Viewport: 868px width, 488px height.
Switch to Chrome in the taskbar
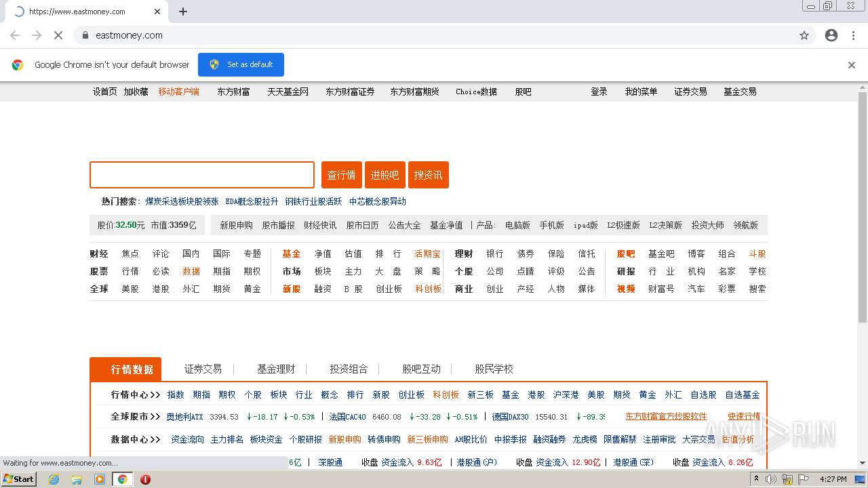pyautogui.click(x=122, y=479)
